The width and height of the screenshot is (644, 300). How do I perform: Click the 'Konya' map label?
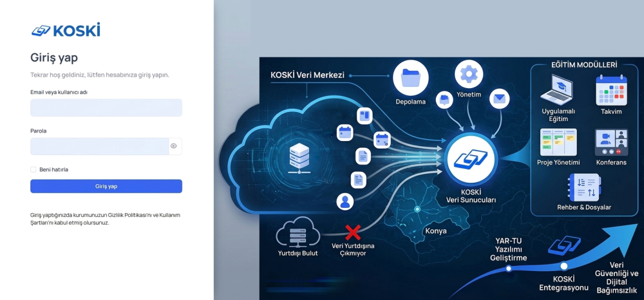pos(436,230)
